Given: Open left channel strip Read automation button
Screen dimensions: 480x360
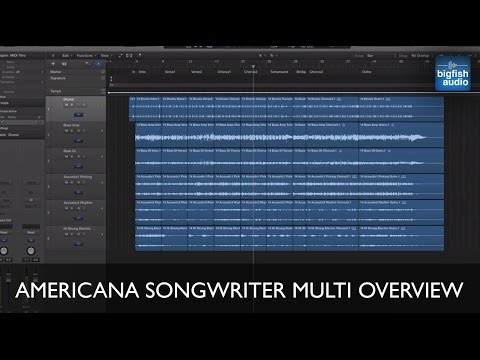Looking at the screenshot, I should (5, 232).
